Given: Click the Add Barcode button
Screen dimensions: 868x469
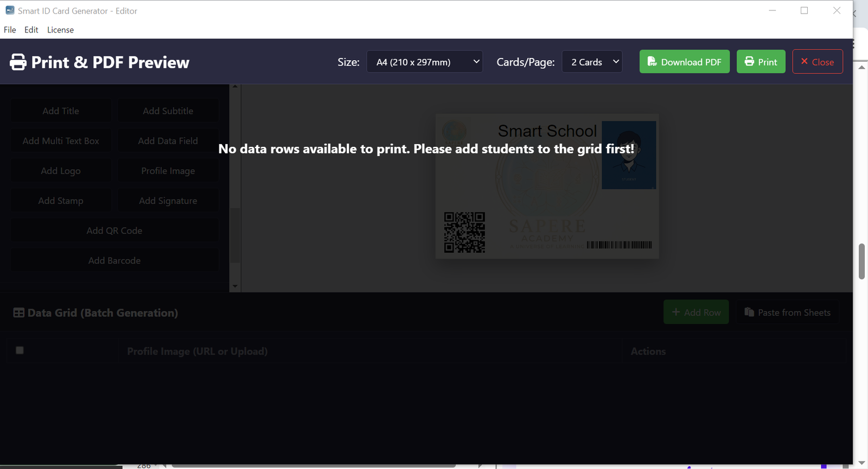Looking at the screenshot, I should [114, 260].
